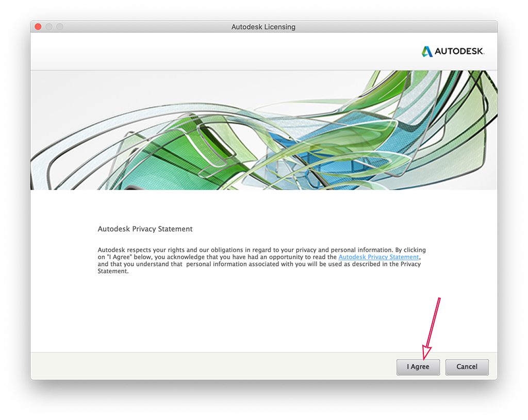Select the 'Autodesk Privacy Statement' heading text
Viewport: 528px width, 420px height.
point(145,229)
